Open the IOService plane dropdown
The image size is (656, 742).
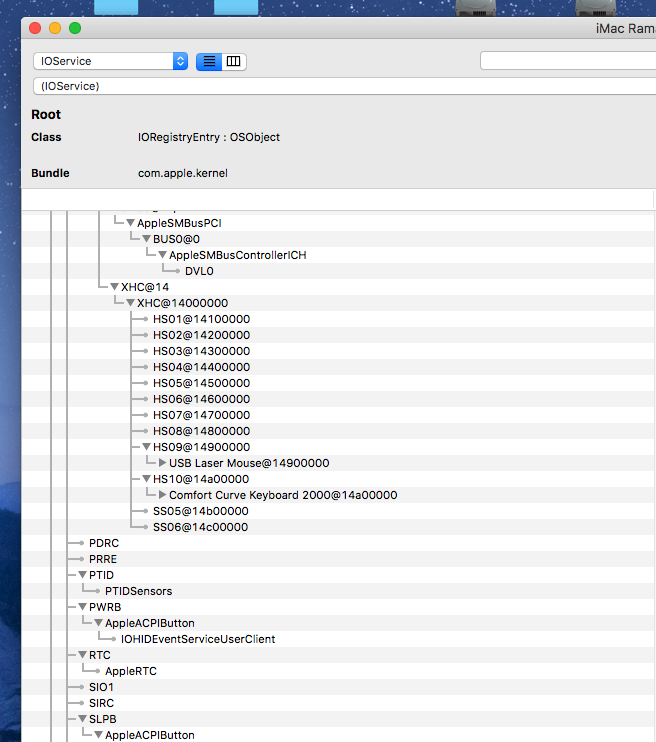click(x=111, y=61)
